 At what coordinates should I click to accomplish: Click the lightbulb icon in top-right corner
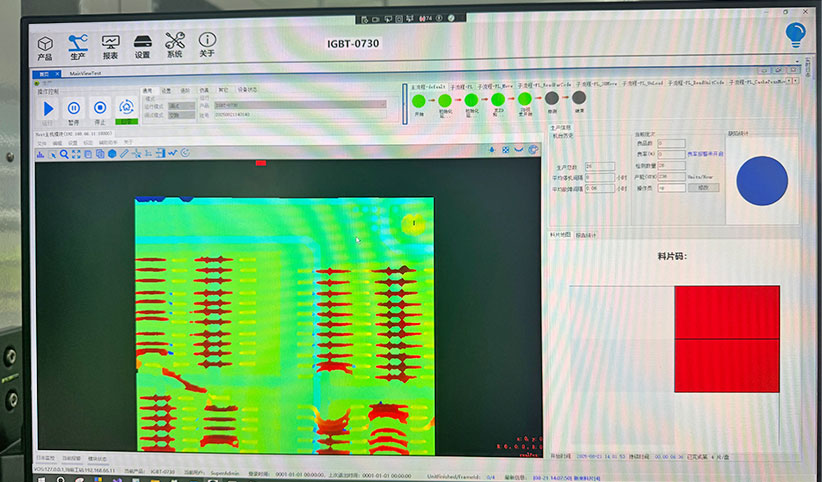[x=796, y=33]
